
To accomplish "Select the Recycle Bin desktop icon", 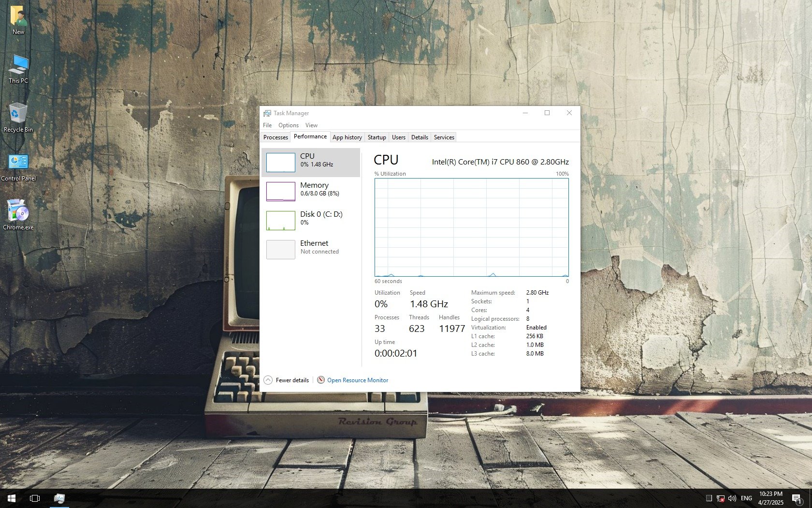I will pyautogui.click(x=18, y=118).
